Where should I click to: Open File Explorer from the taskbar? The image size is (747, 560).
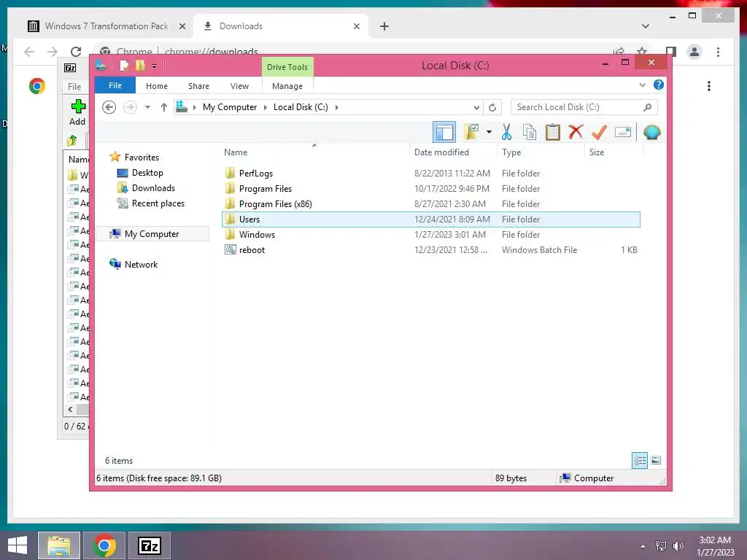pos(59,545)
